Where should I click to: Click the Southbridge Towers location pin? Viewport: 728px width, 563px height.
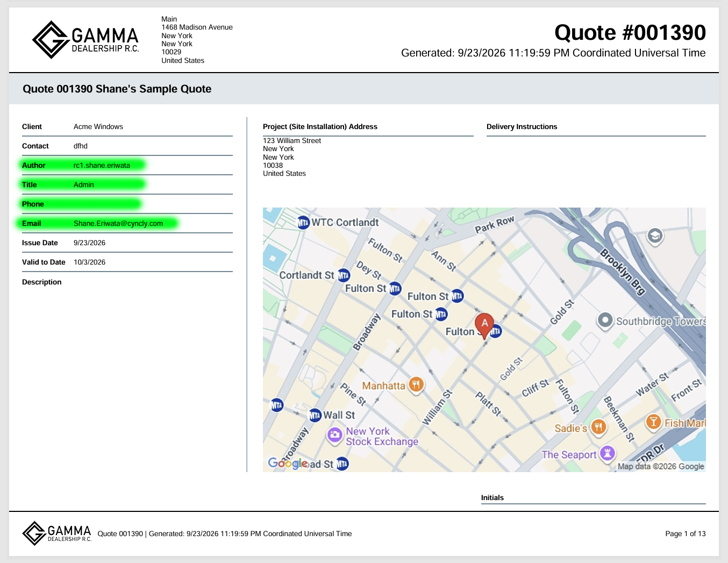click(605, 320)
